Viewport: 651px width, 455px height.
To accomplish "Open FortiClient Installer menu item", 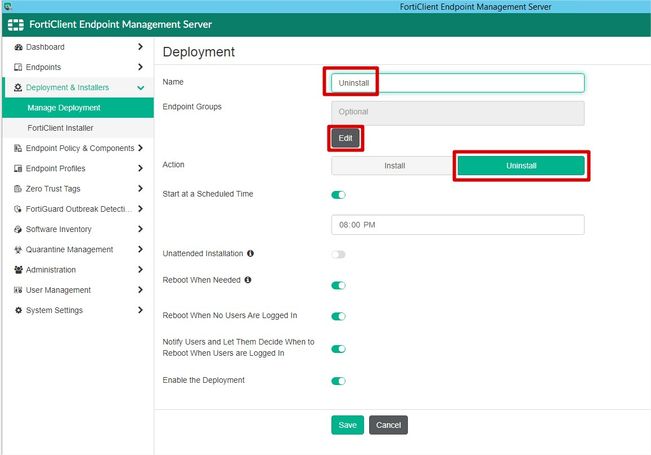I will click(78, 128).
